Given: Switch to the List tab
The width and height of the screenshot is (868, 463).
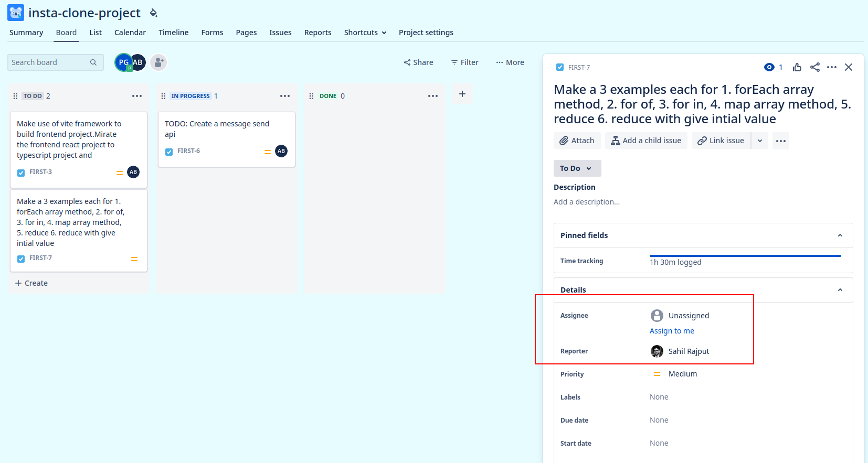Looking at the screenshot, I should tap(96, 33).
